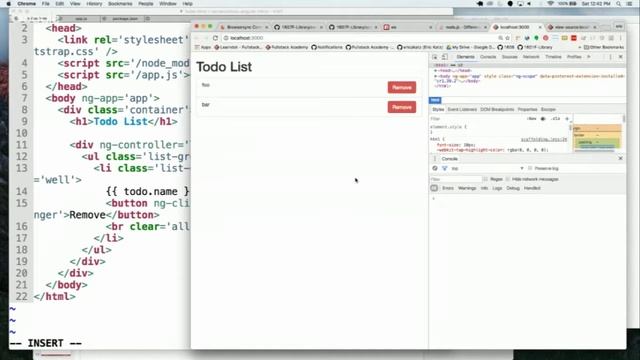
Task: Click Remove button for bar todo
Action: (x=402, y=107)
